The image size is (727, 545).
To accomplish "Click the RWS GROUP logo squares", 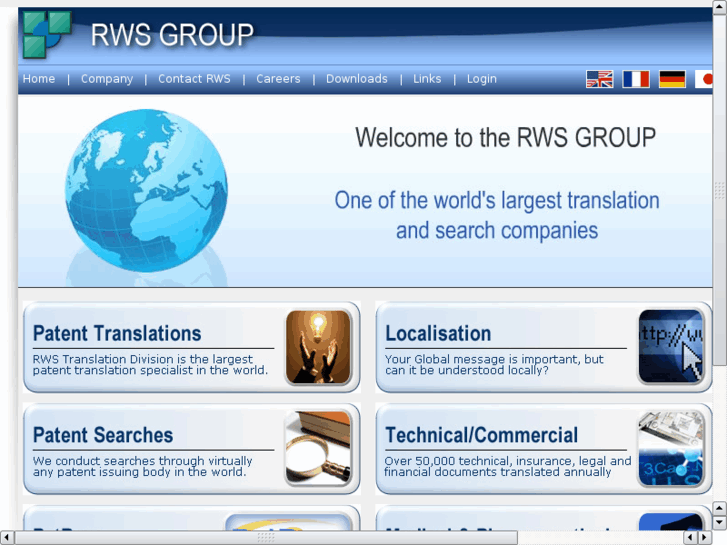I will point(47,35).
